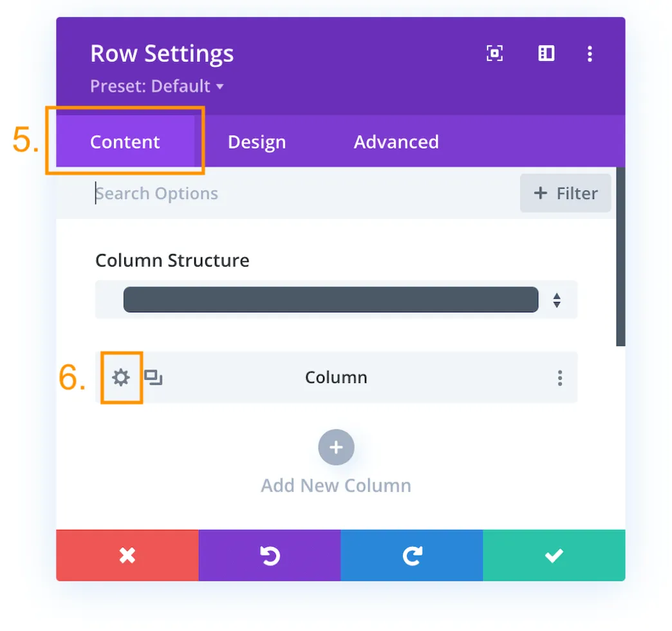Open the column settings gear icon
This screenshot has width=672, height=631.
pos(121,378)
